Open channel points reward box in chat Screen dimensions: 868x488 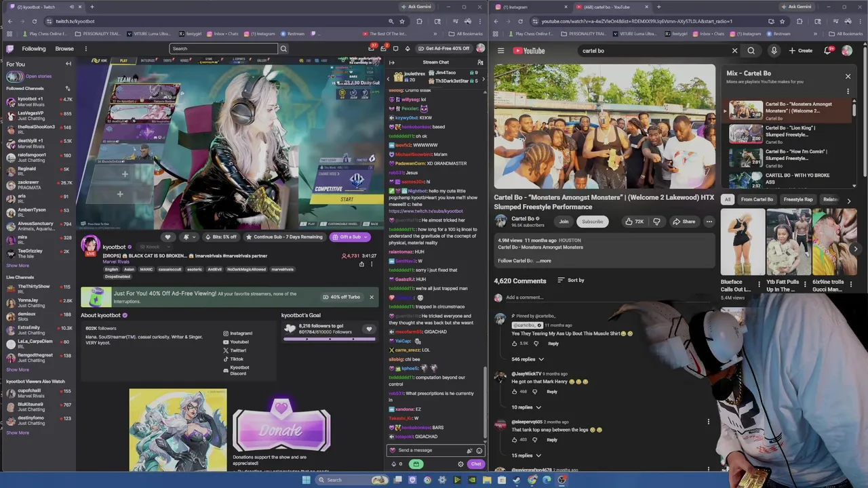[x=416, y=464]
